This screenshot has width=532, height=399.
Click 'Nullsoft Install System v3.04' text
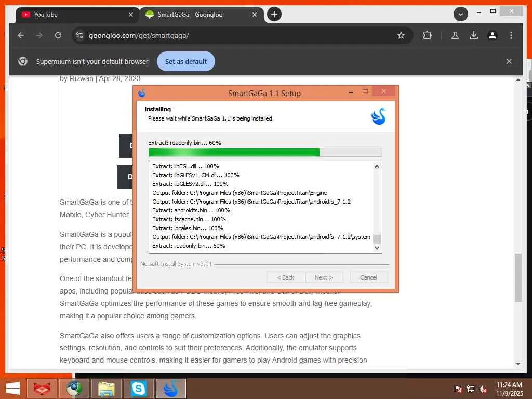(x=176, y=264)
